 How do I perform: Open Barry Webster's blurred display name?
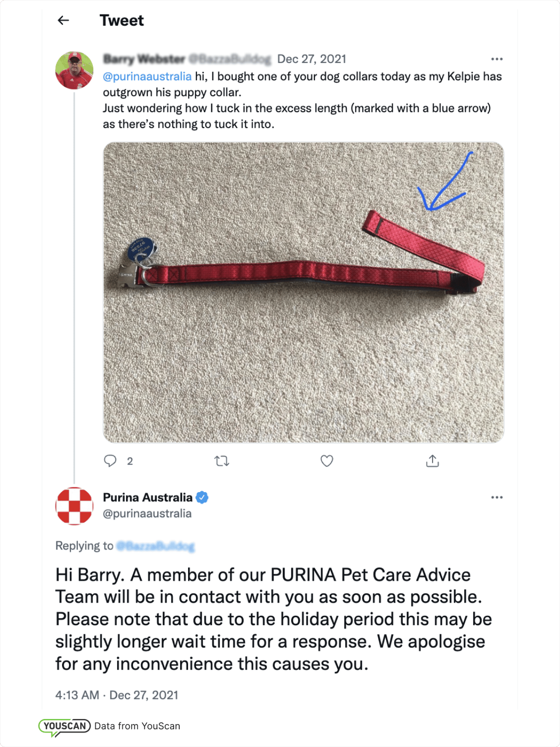[144, 59]
